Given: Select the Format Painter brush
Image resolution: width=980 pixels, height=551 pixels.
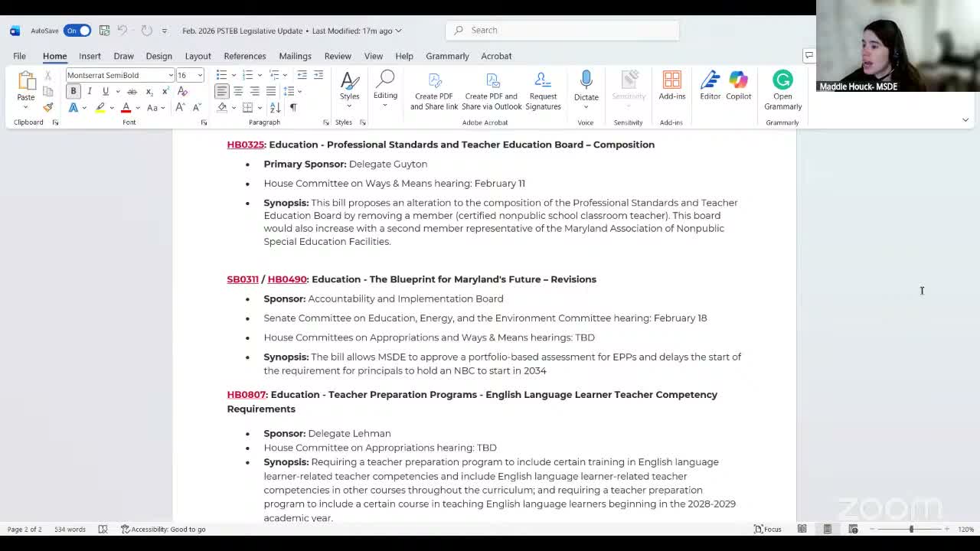Looking at the screenshot, I should [x=47, y=107].
